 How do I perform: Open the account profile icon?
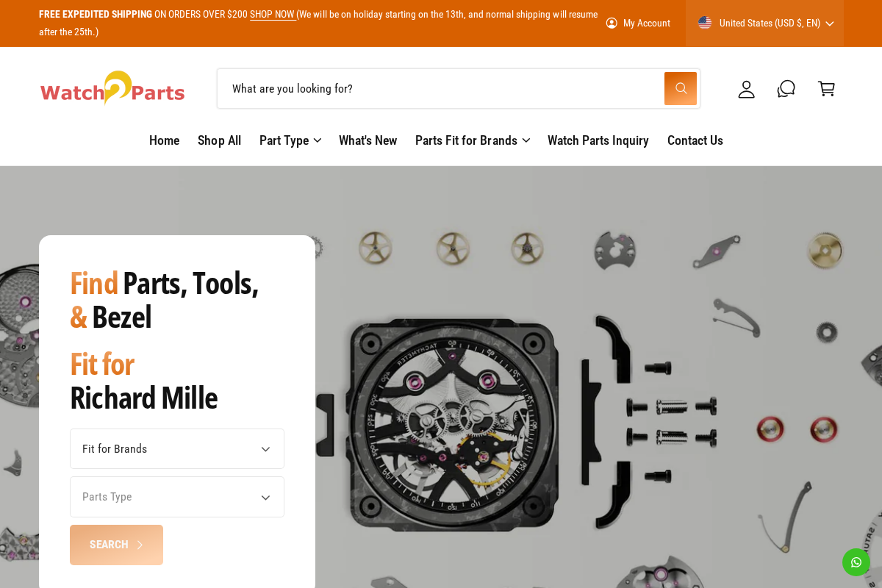coord(746,89)
